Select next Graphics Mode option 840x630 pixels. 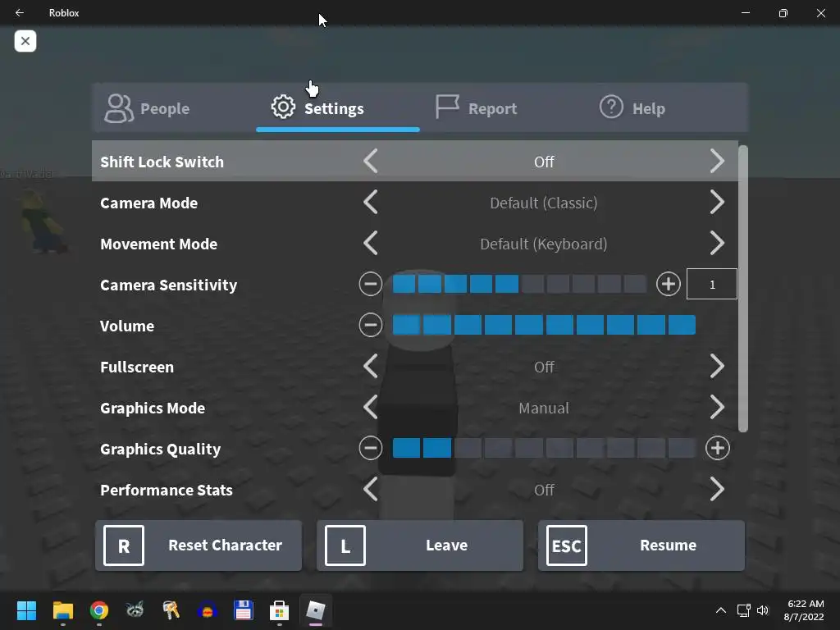[x=717, y=408]
